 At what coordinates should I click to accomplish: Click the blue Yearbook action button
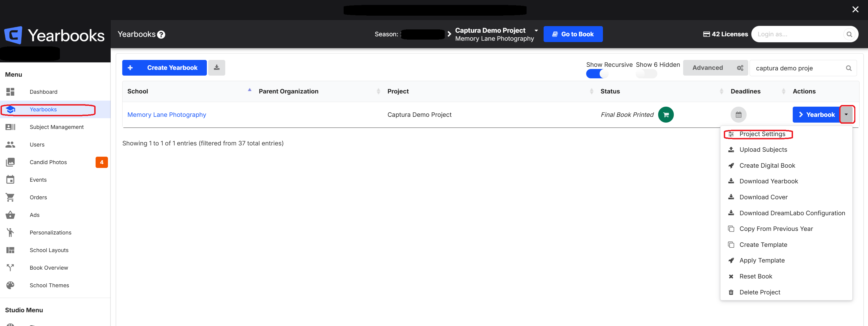[x=816, y=115]
